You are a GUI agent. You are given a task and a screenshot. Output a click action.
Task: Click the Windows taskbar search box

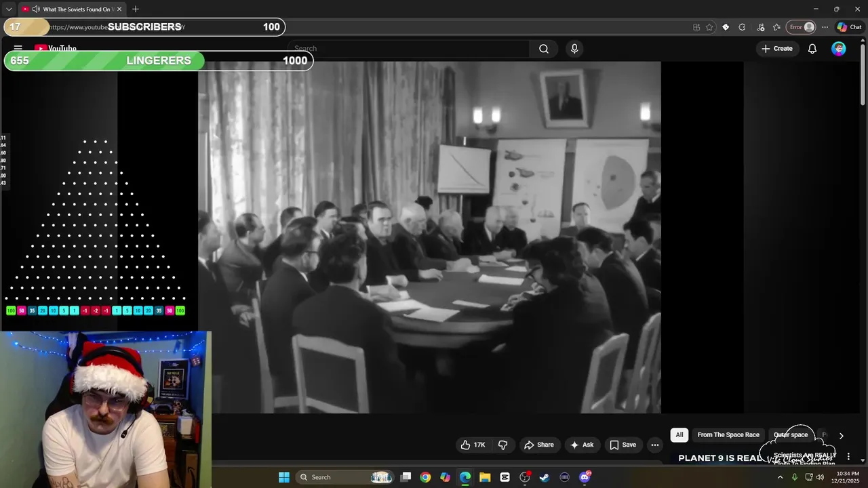[x=344, y=477]
